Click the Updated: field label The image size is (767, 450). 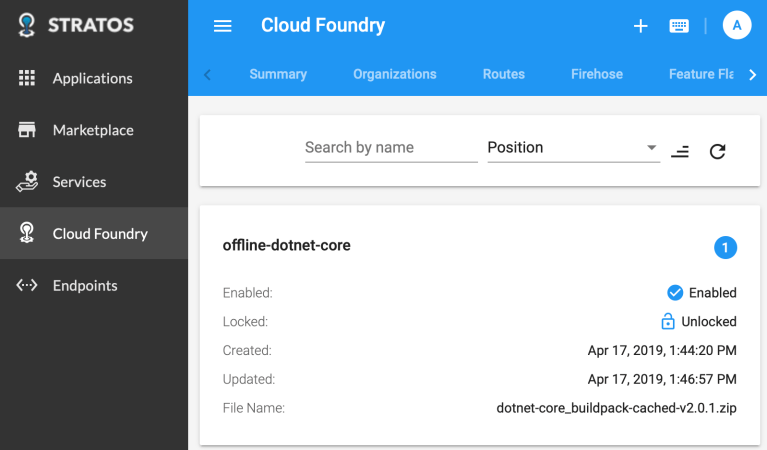tap(249, 379)
